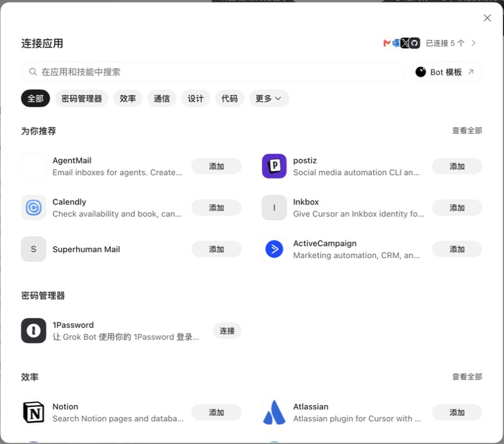Click the 已连接 5 个 label
The height and width of the screenshot is (444, 504).
445,43
